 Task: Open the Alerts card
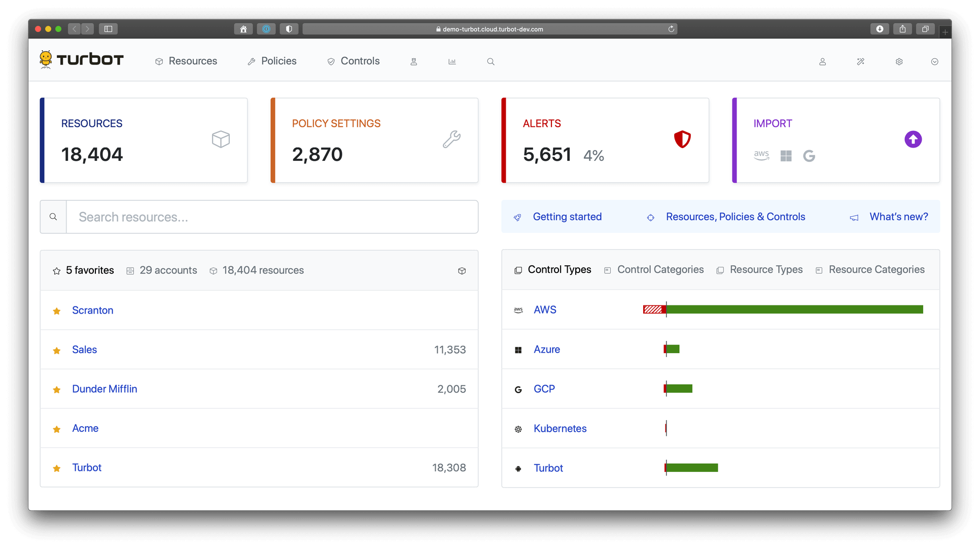click(x=605, y=140)
